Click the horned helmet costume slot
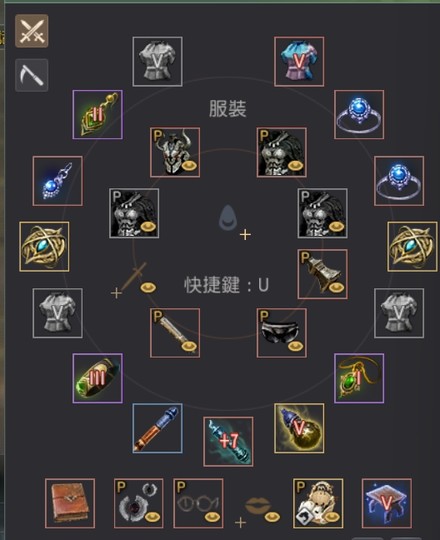The height and width of the screenshot is (540, 440). (175, 152)
